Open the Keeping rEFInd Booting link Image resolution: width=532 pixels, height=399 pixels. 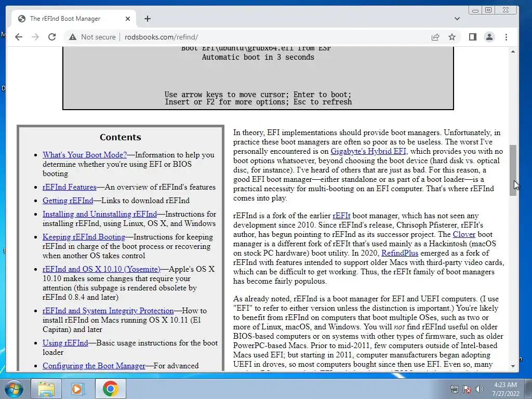[84, 237]
